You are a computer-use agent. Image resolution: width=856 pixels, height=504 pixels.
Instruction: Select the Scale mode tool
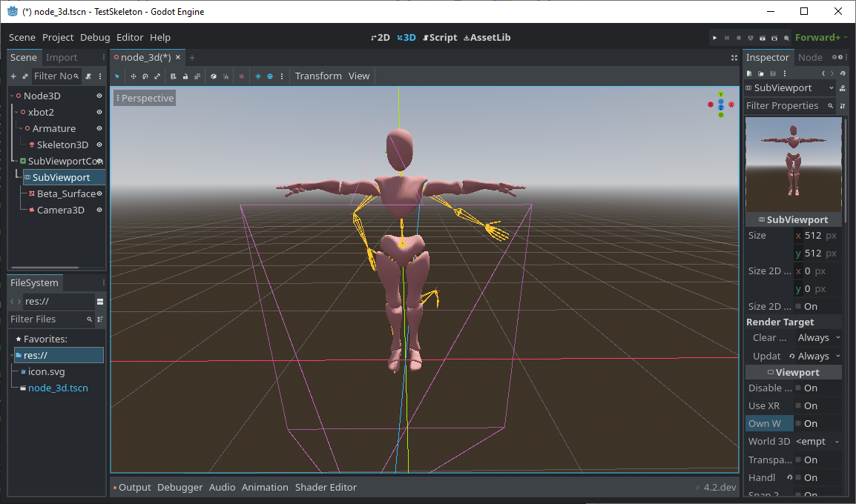157,76
